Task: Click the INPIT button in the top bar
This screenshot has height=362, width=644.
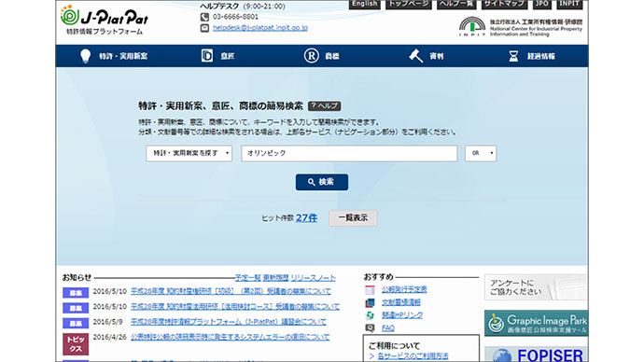Action: [x=569, y=4]
